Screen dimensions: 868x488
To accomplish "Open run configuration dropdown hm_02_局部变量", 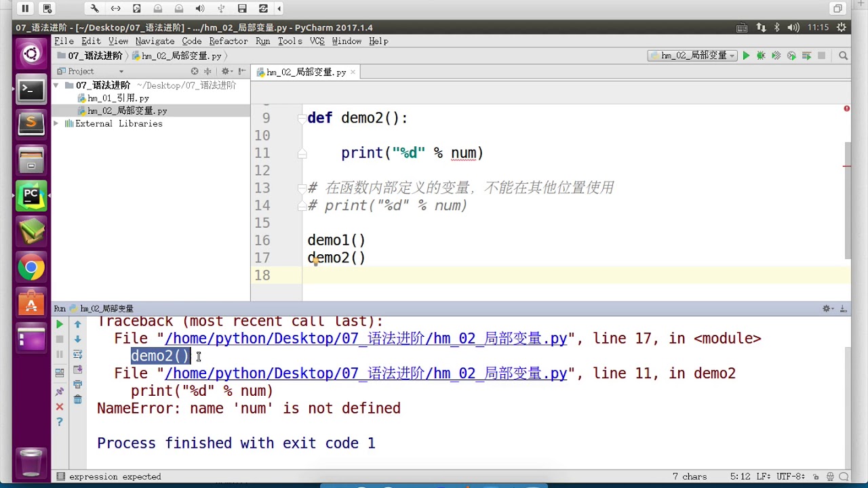I will 692,56.
